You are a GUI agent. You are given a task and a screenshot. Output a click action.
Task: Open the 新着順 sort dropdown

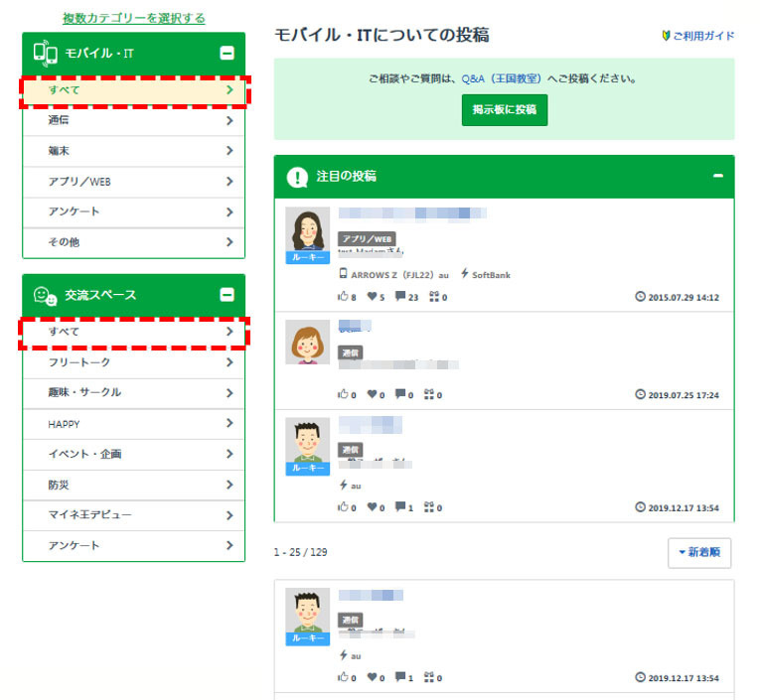pos(699,552)
